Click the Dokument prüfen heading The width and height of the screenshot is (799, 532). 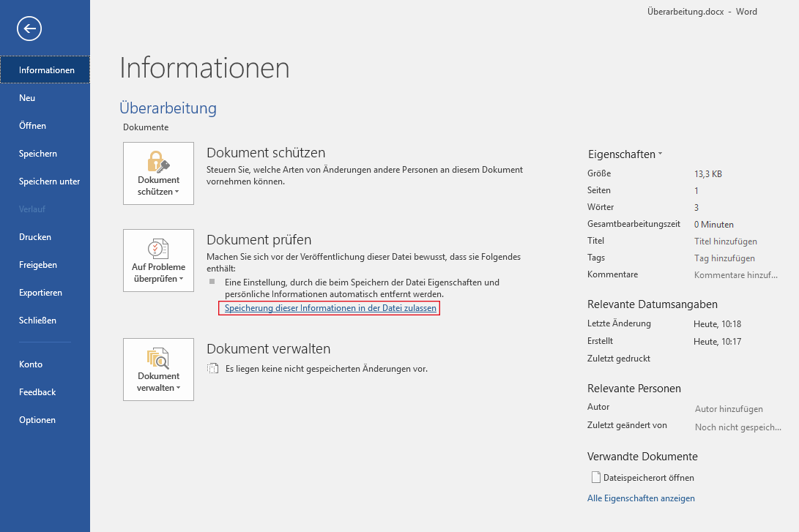pos(259,240)
